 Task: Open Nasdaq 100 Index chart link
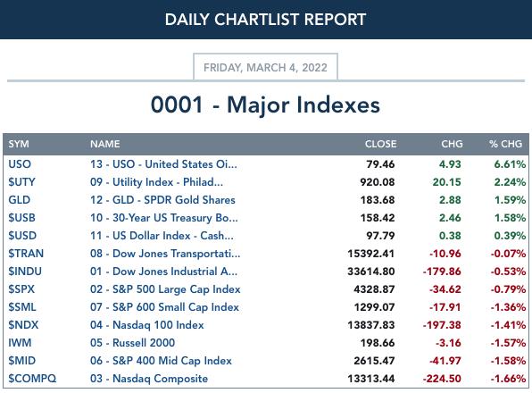click(147, 325)
